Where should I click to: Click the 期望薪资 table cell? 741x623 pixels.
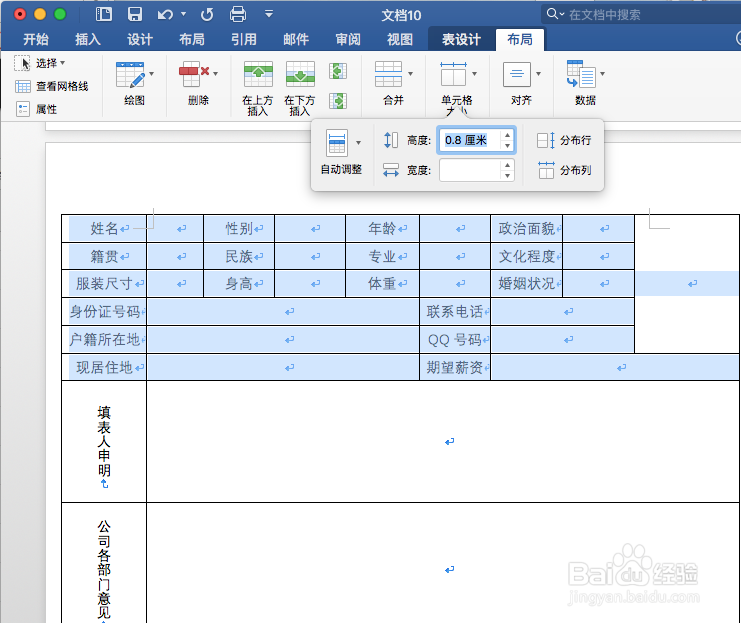pos(455,367)
